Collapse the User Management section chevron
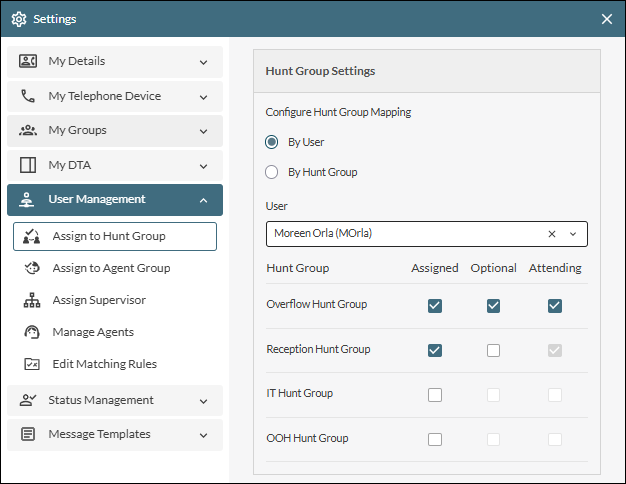 tap(203, 200)
